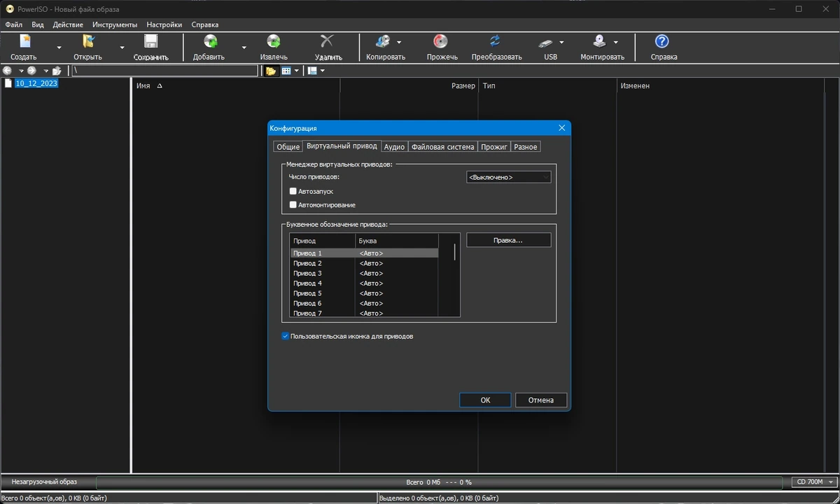Select the Виртуальный привод tab
The image size is (840, 504).
tap(342, 146)
